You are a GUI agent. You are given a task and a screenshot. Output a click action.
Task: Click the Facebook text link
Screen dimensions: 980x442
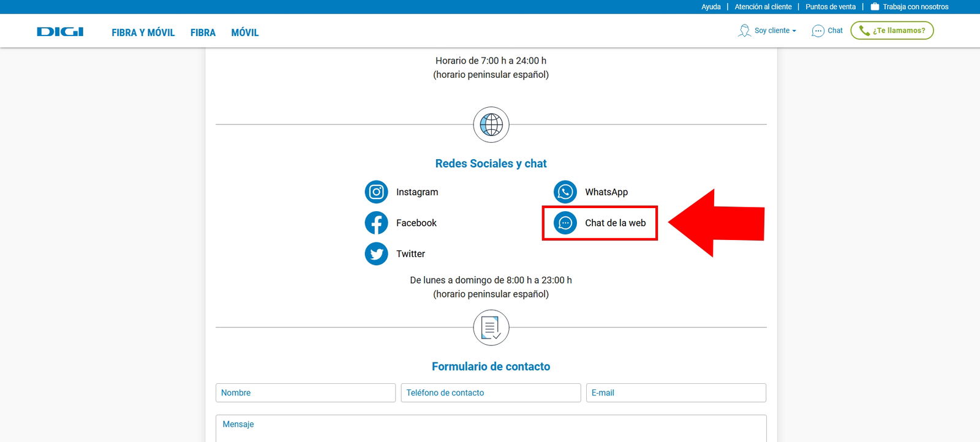417,223
